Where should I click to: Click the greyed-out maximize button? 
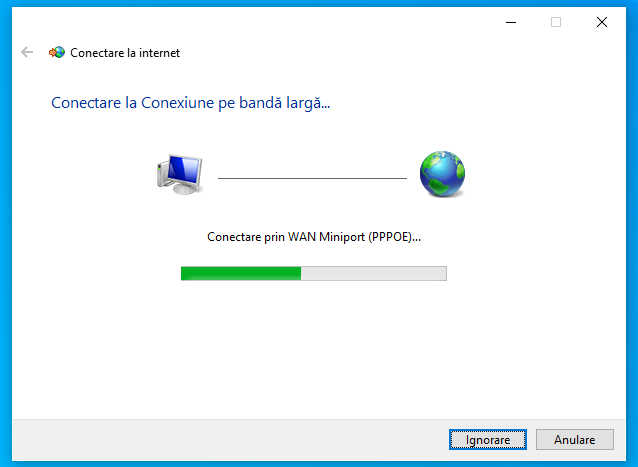tap(556, 22)
